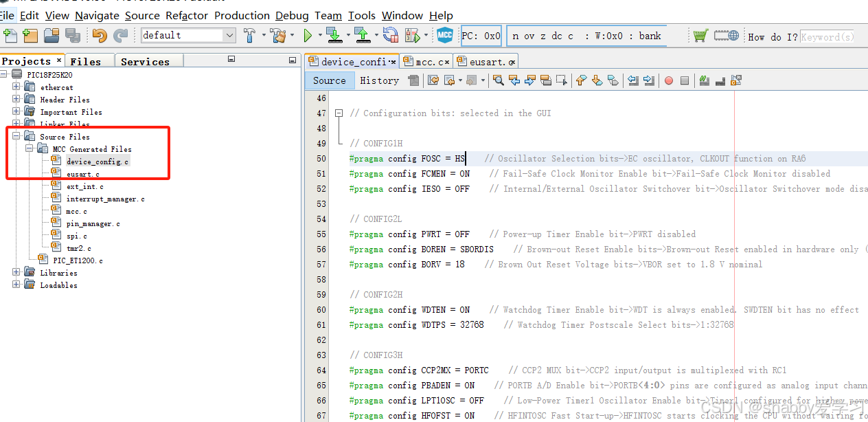Create a new project from toolbar
868x422 pixels.
[x=30, y=35]
